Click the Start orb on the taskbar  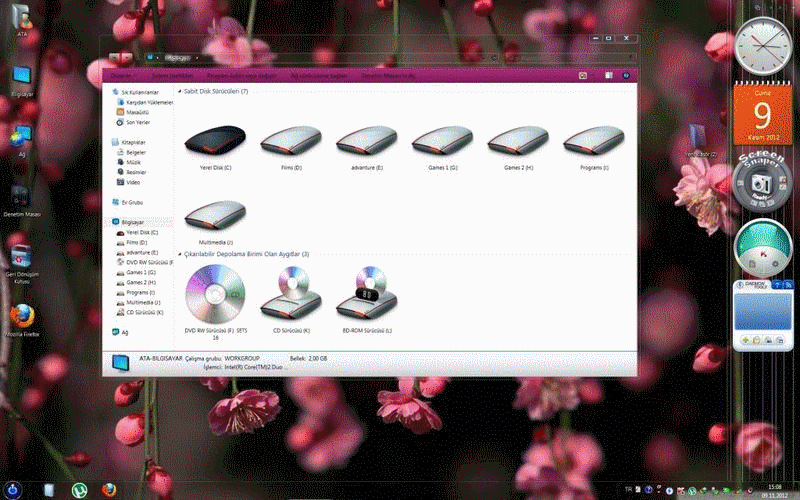click(12, 490)
